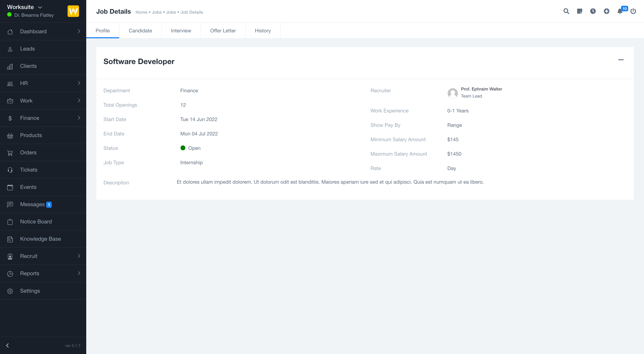Collapse sidebar with bottom-left arrow
The image size is (644, 354).
8,346
